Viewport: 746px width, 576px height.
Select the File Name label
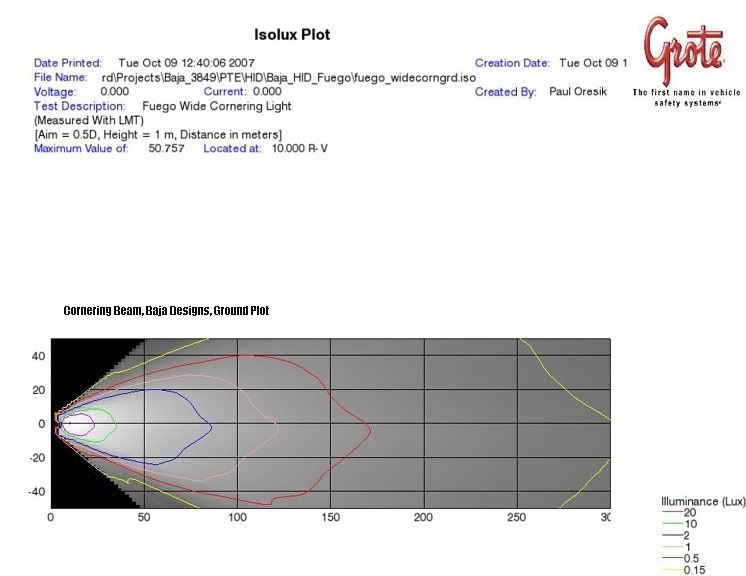point(60,77)
